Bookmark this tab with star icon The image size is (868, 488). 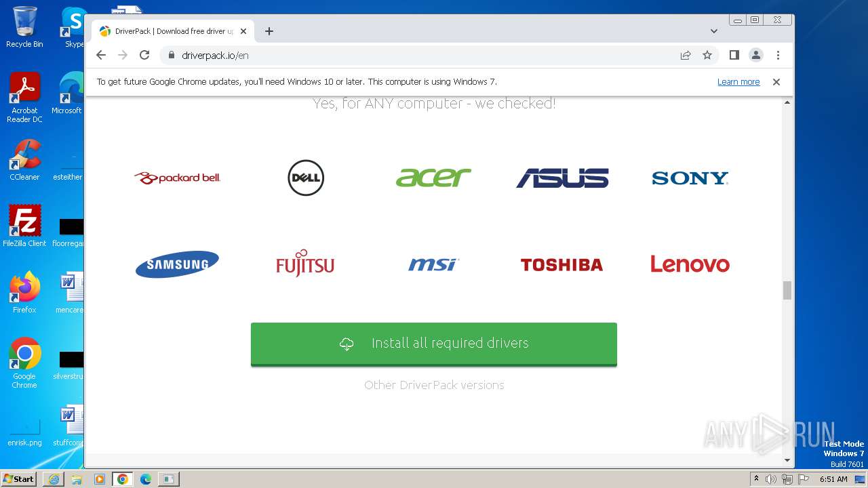(707, 55)
